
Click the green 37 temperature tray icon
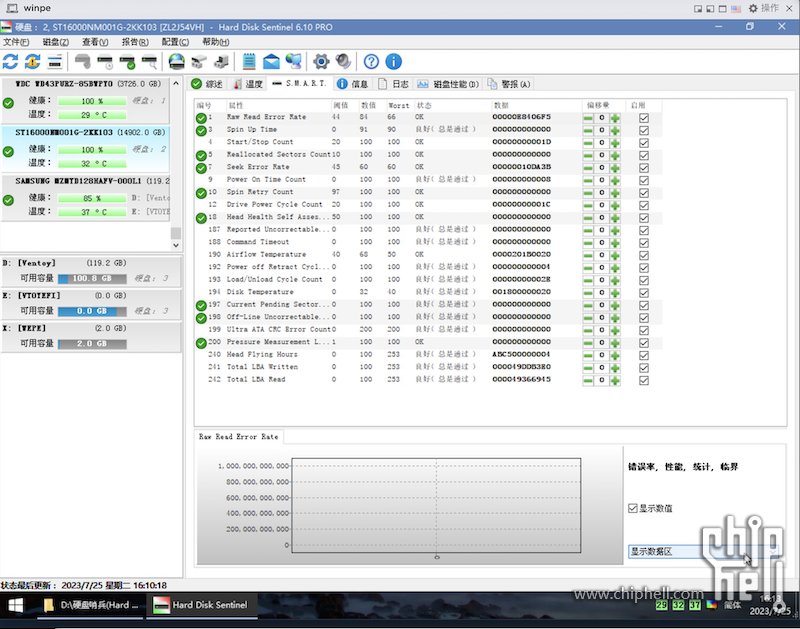pyautogui.click(x=695, y=606)
